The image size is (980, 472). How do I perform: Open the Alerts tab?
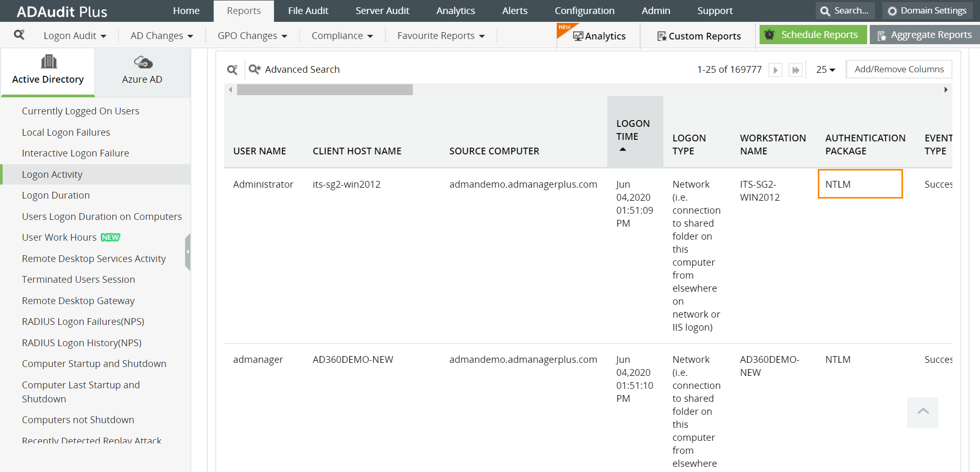click(x=515, y=11)
